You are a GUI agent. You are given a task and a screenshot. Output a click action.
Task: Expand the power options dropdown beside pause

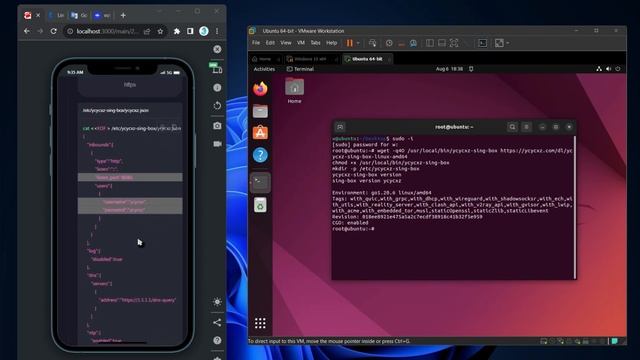point(358,43)
